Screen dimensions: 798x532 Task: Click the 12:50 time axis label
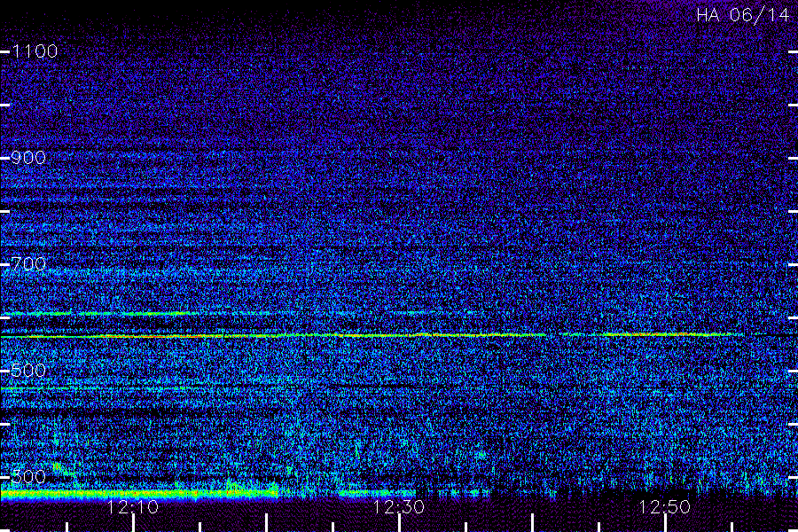[x=665, y=507]
